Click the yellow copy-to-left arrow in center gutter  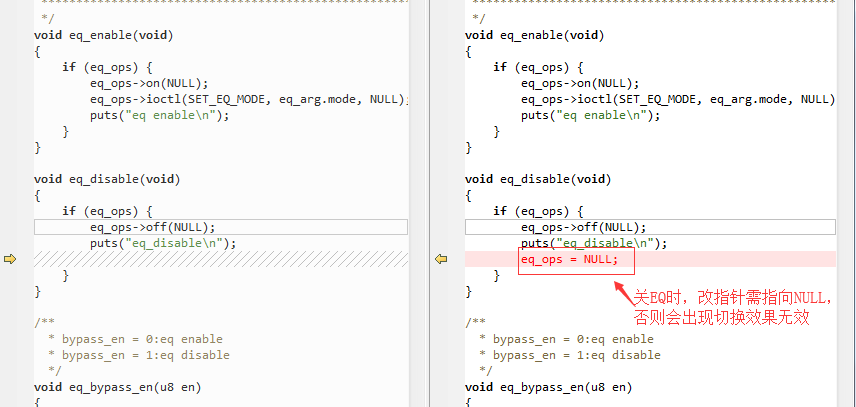click(x=441, y=259)
